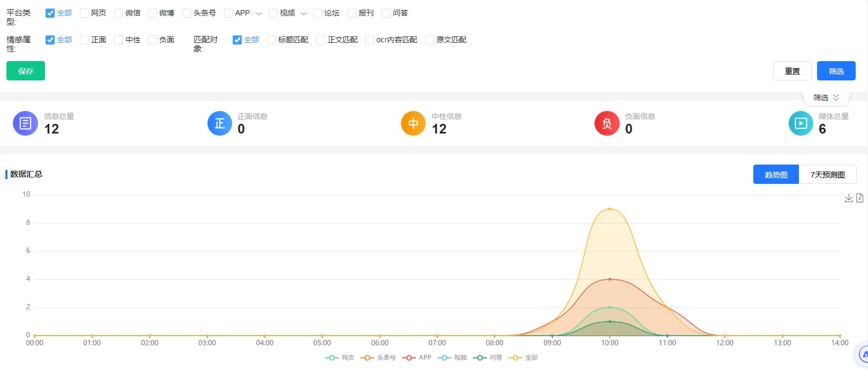This screenshot has width=868, height=371.
Task: Click 网页 series point at 10:00
Action: 610,307
